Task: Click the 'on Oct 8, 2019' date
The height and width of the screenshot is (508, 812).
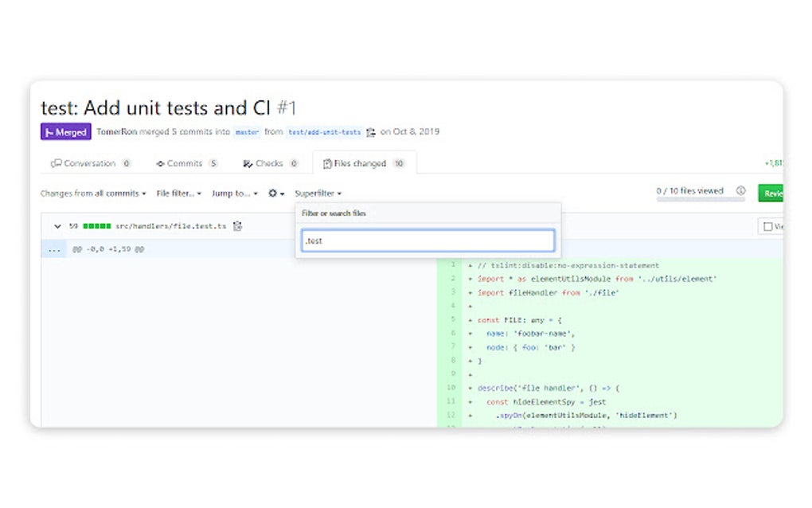Action: 410,131
